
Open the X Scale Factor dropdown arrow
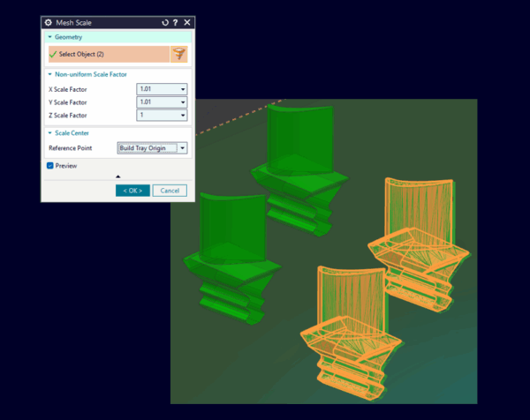[x=183, y=89]
